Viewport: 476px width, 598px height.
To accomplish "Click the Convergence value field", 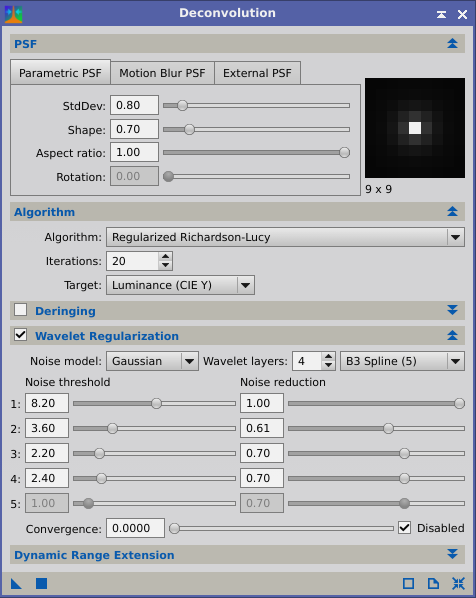I will click(135, 528).
